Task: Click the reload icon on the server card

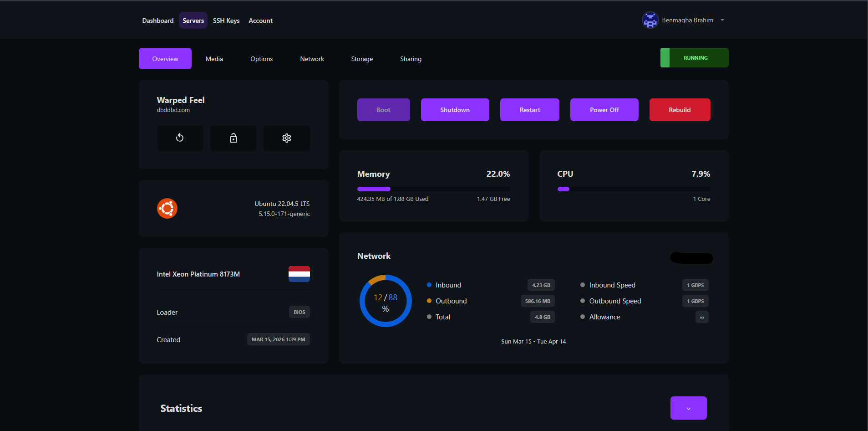Action: click(x=180, y=138)
